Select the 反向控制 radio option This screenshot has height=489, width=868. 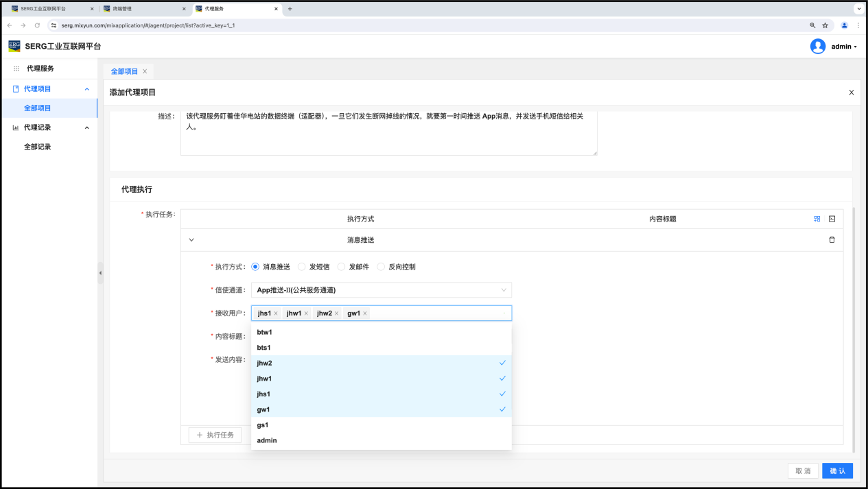click(382, 267)
